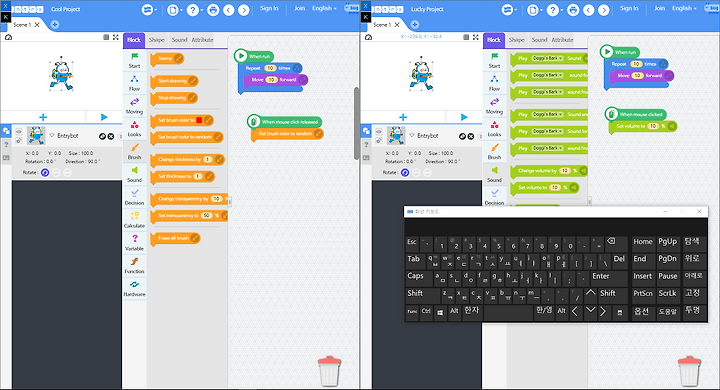Delete the Entrybot object in Cool Project

[x=111, y=136]
